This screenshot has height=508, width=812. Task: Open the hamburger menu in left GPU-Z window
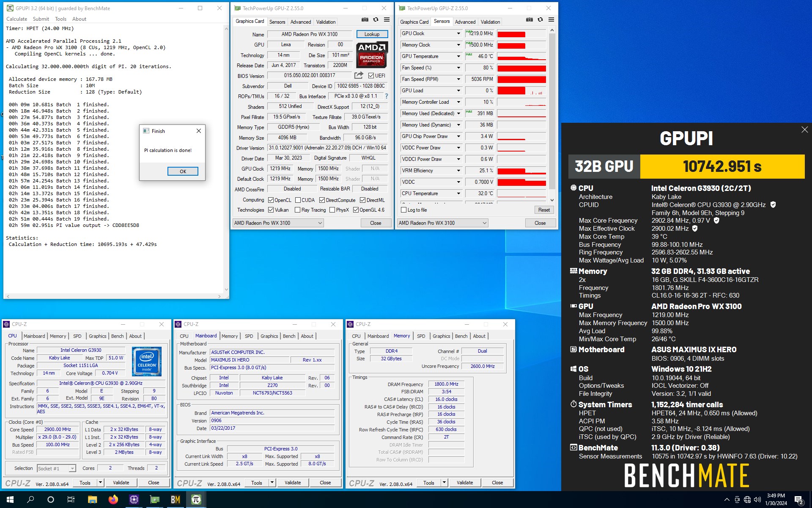(387, 19)
